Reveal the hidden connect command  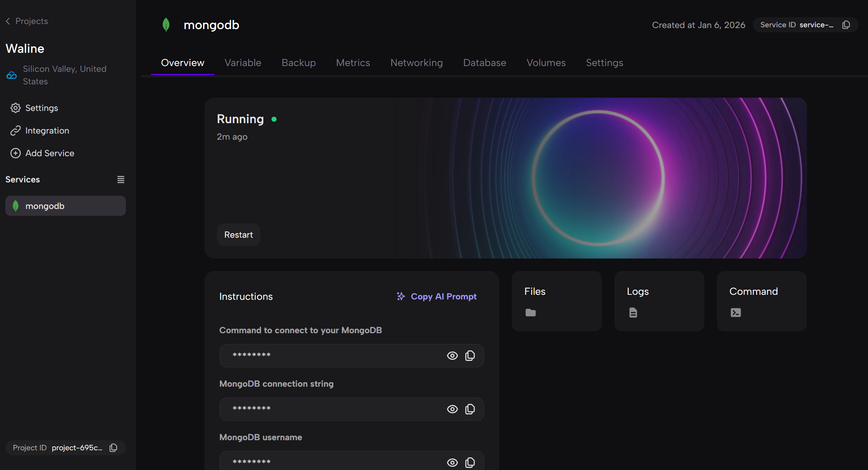point(452,355)
